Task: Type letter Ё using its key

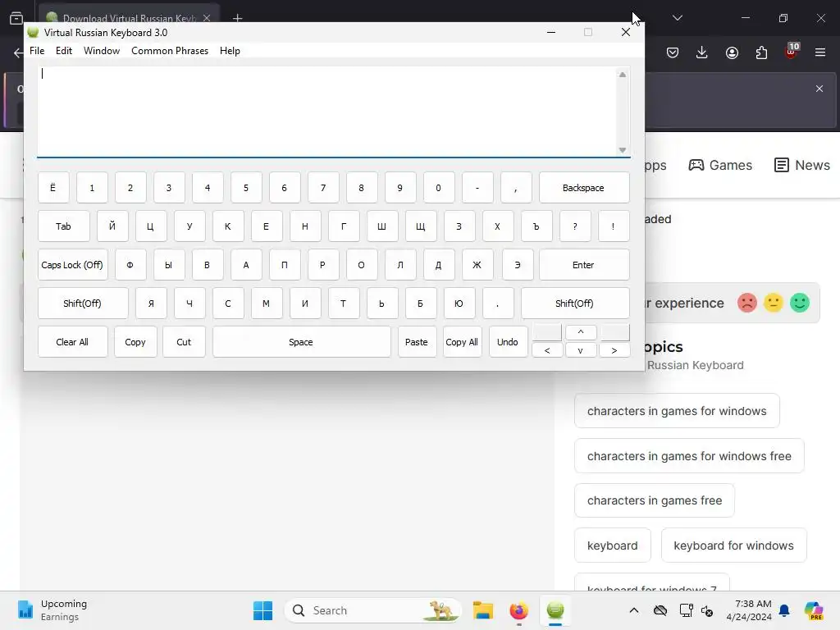Action: [53, 188]
